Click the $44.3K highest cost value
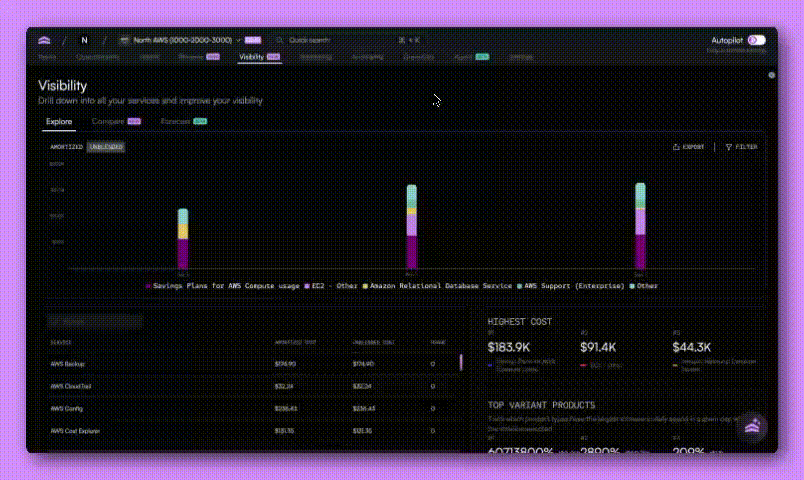Viewport: 804px width, 480px height. coord(692,347)
